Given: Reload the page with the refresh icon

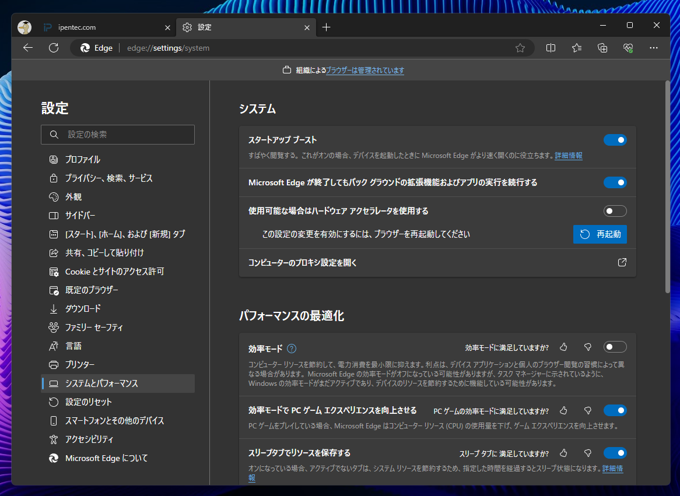Looking at the screenshot, I should pyautogui.click(x=54, y=48).
